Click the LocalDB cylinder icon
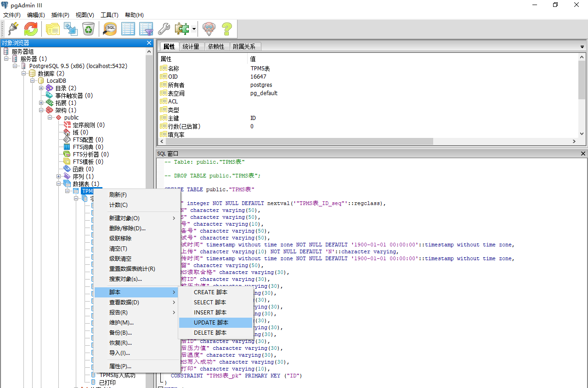The image size is (588, 388). [41, 81]
